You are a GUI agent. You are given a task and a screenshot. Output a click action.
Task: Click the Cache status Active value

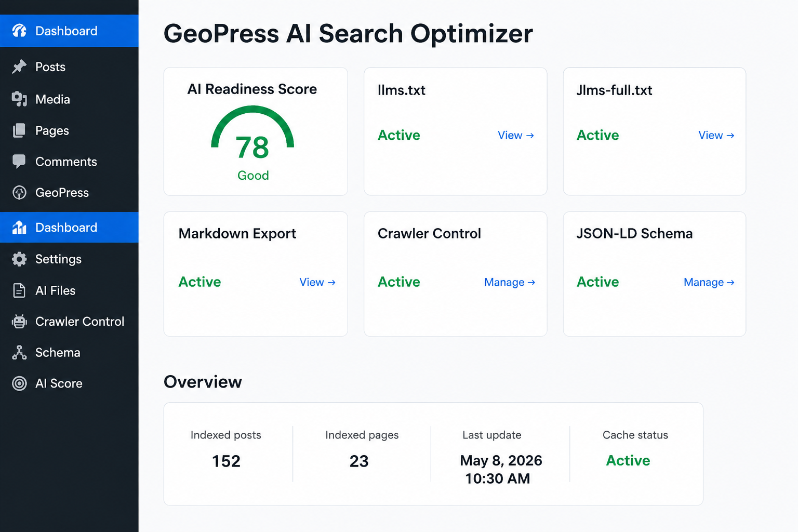[x=628, y=460]
